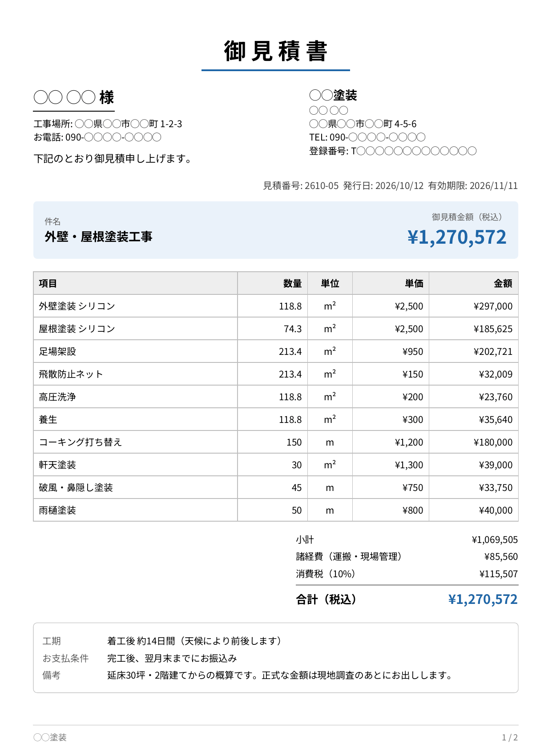Click the row item 飛散防止ネット
552x756 pixels.
pyautogui.click(x=71, y=374)
